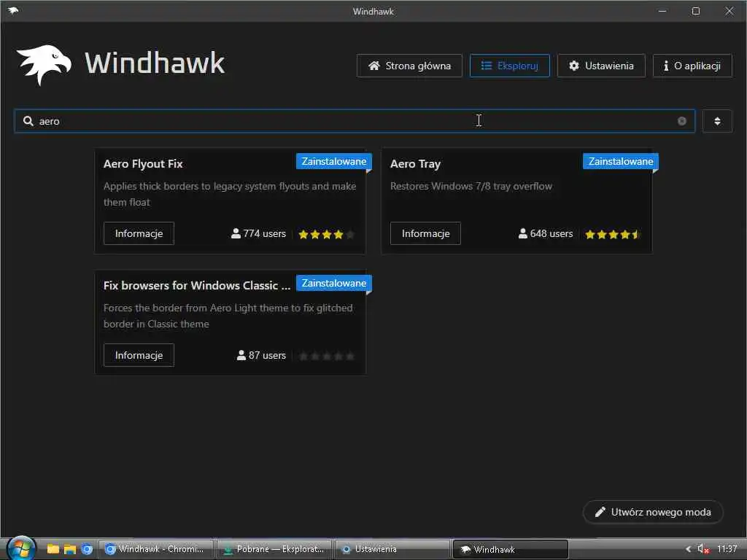Click the star rating of Aero Flyout Fix

326,234
